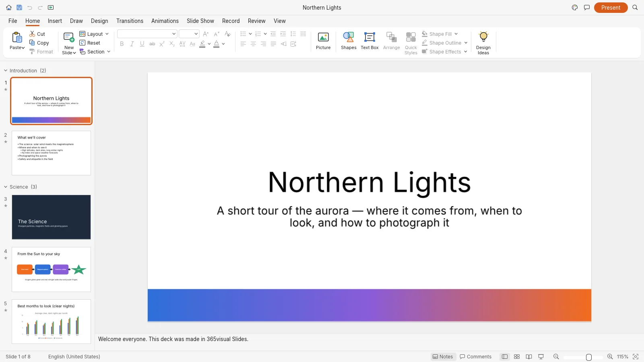Apply the font color swatch
644x362 pixels.
217,44
